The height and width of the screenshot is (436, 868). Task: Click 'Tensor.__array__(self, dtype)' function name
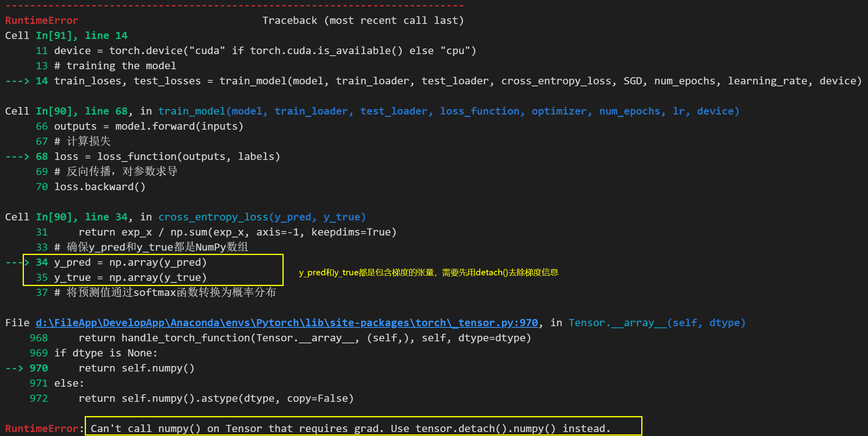point(657,323)
